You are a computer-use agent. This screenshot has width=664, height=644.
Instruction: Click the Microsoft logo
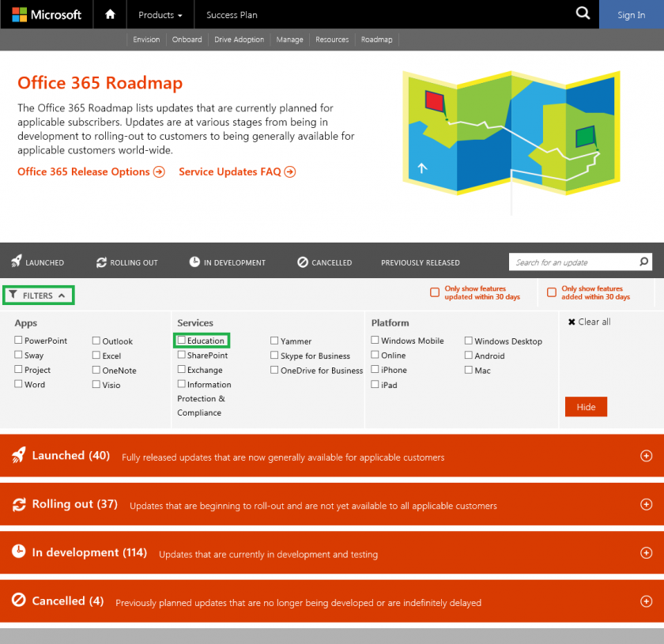tap(47, 14)
